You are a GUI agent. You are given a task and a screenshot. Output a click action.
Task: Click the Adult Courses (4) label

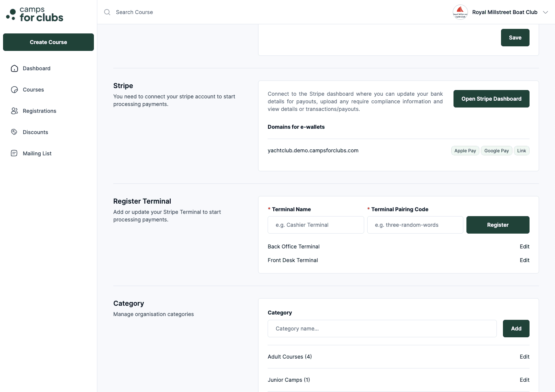coord(290,357)
